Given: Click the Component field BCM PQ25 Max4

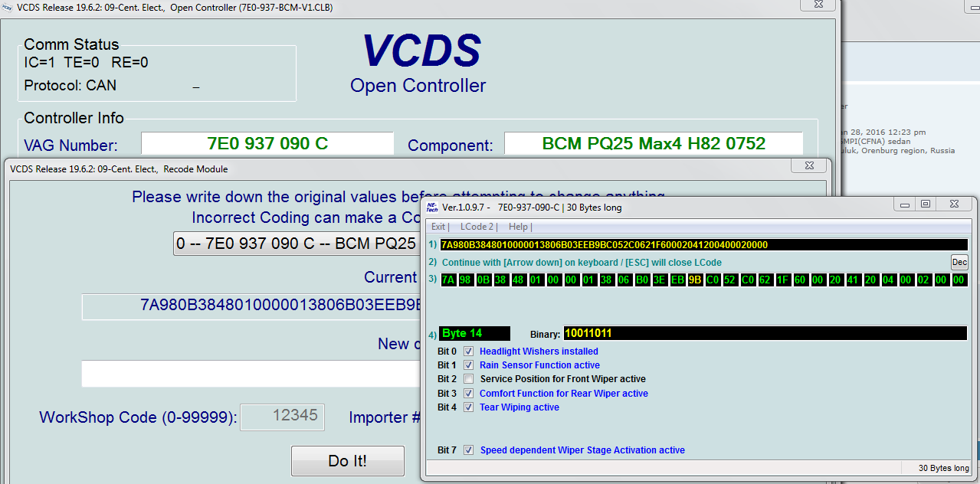Looking at the screenshot, I should click(x=654, y=143).
